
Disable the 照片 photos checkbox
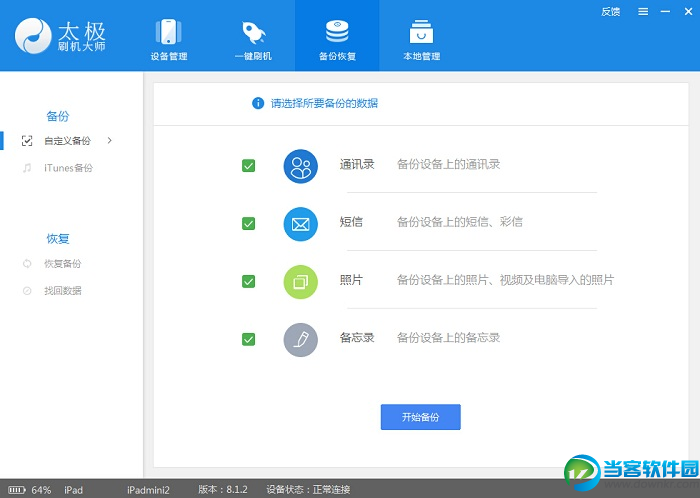pos(248,282)
